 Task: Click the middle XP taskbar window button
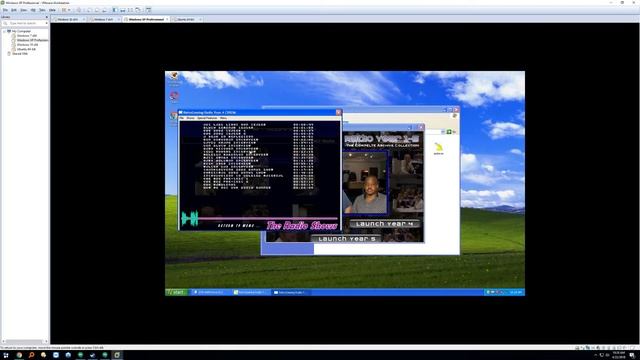coord(251,292)
